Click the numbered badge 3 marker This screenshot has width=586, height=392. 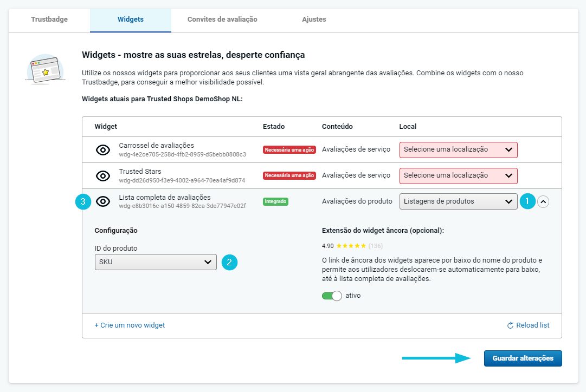[83, 201]
